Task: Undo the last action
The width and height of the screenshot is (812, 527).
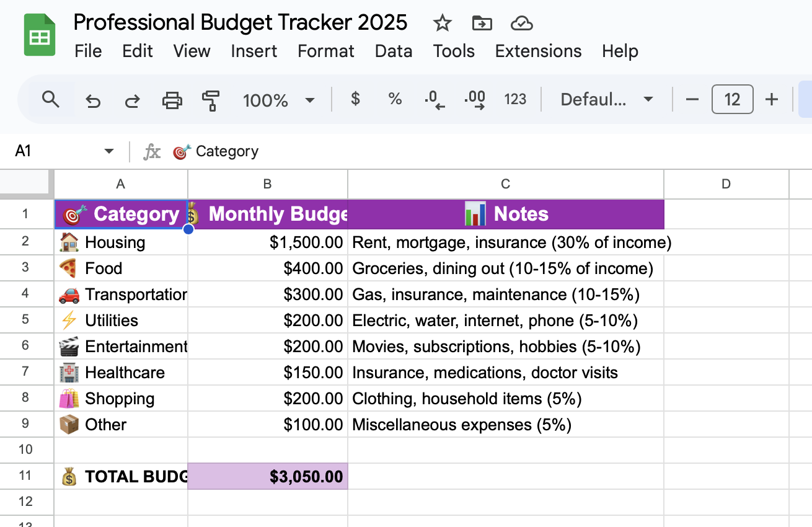Action: pyautogui.click(x=92, y=99)
